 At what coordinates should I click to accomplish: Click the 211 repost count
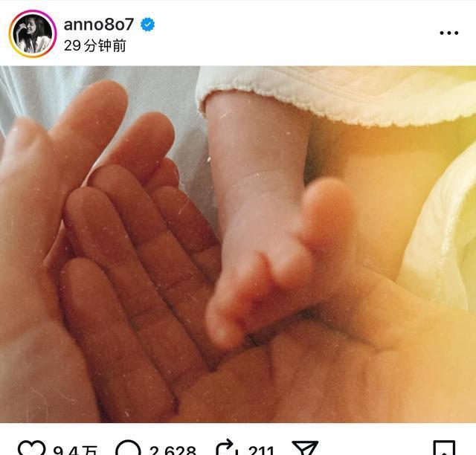[x=261, y=450]
